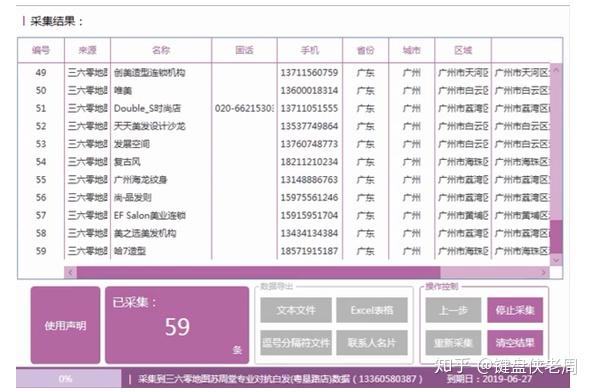Select the 唯美 name cell
594x392 pixels.
pos(123,90)
